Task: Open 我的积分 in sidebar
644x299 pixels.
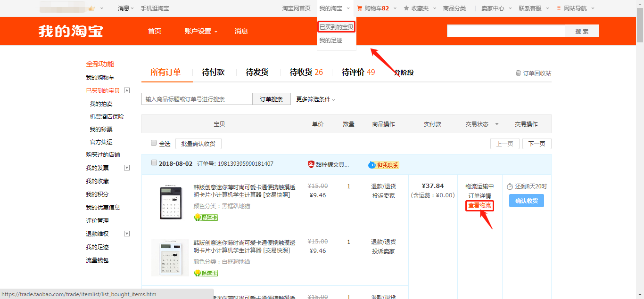Action: tap(97, 194)
